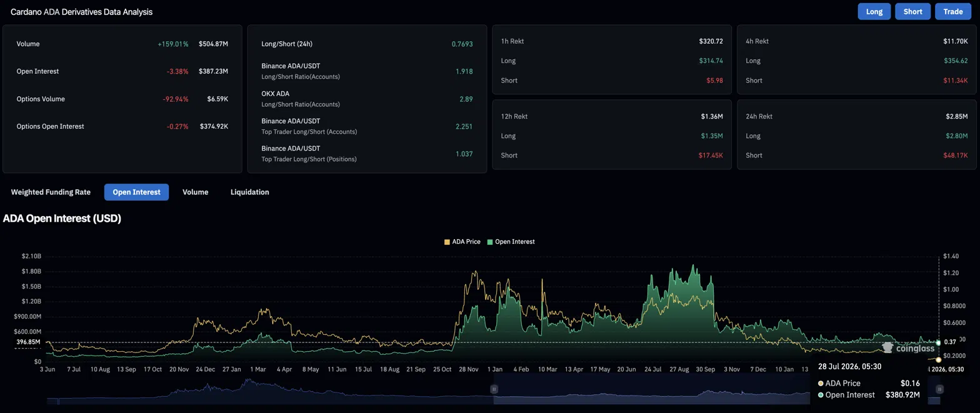Click the 0.37 price axis marker

pyautogui.click(x=950, y=342)
